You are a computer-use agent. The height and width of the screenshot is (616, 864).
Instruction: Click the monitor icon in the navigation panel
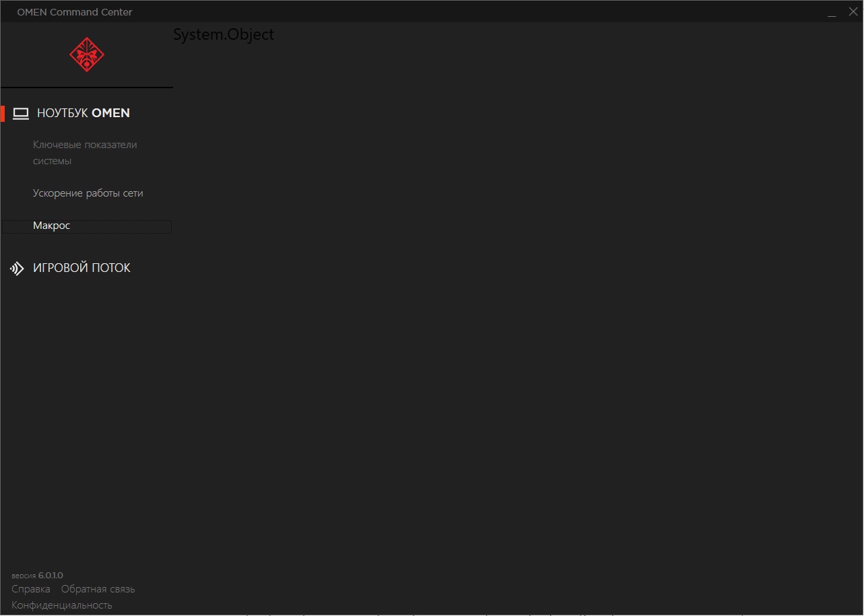pos(20,113)
